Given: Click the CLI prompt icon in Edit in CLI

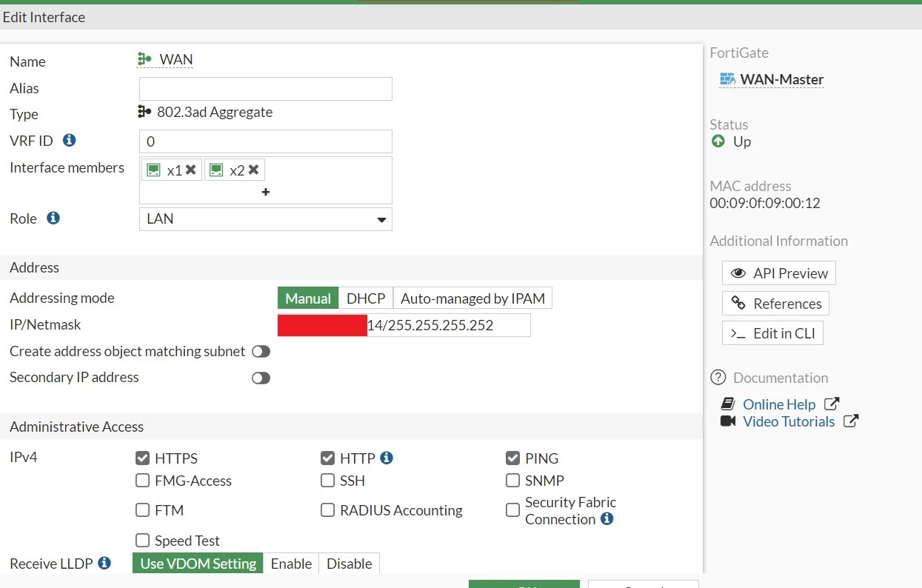Looking at the screenshot, I should tap(738, 333).
